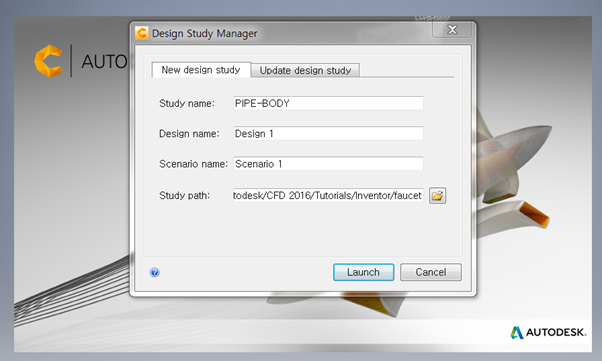Select the Scenario name input field
602x361 pixels.
[x=328, y=164]
